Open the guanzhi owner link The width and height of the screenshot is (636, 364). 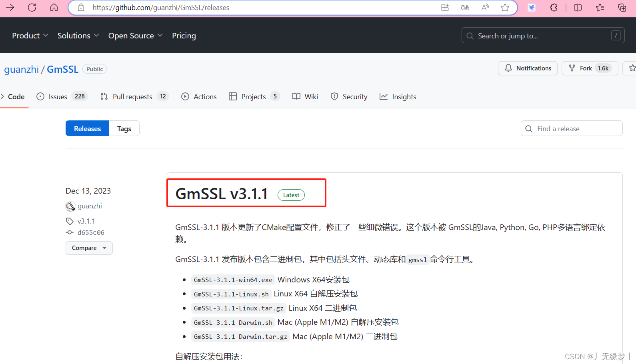pos(22,69)
